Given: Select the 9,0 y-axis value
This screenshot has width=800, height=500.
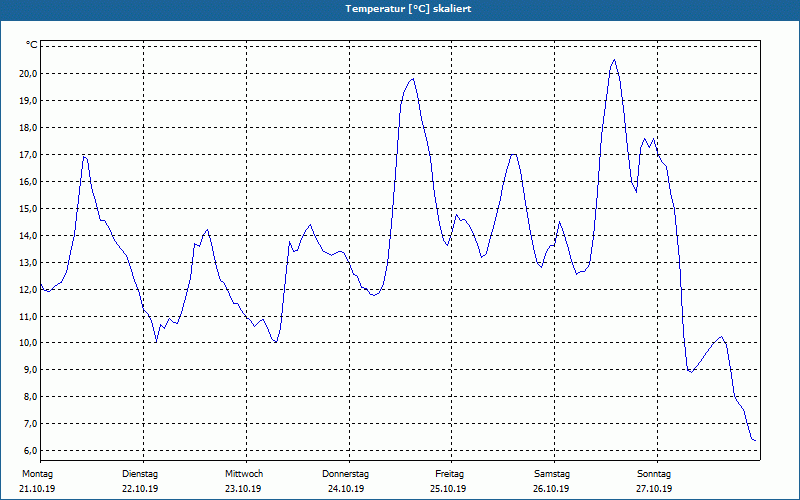Looking at the screenshot, I should pos(30,370).
